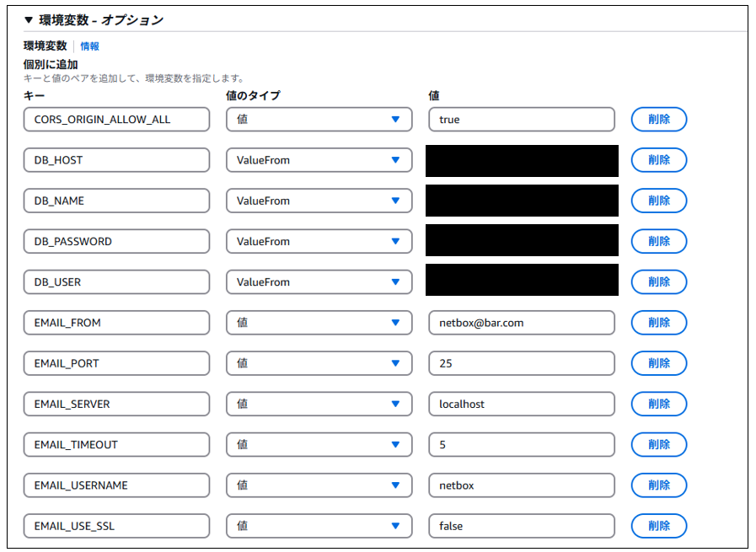Open value type dropdown for EMAIL_FROM

tap(319, 323)
